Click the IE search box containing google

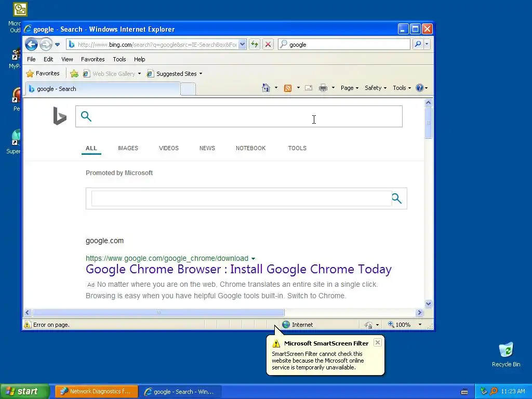pyautogui.click(x=344, y=45)
